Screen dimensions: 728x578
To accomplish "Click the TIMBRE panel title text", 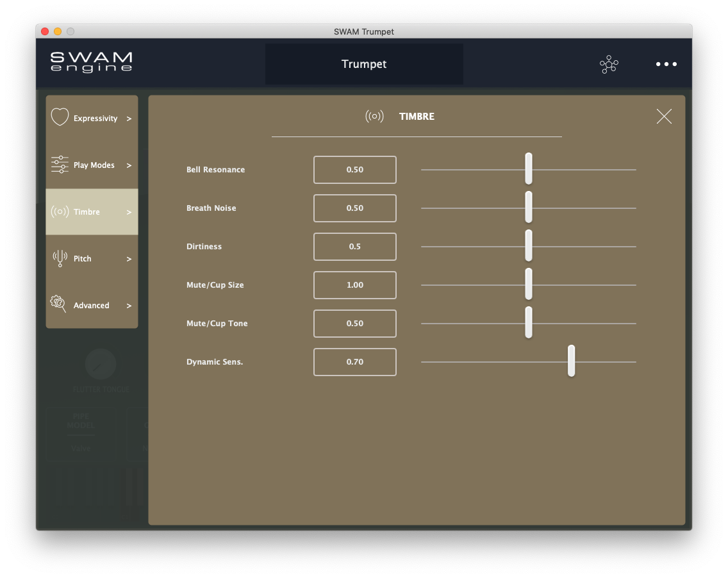I will click(417, 117).
